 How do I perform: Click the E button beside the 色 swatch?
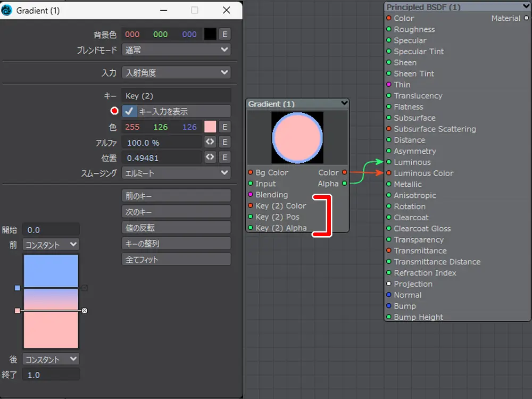click(x=225, y=127)
